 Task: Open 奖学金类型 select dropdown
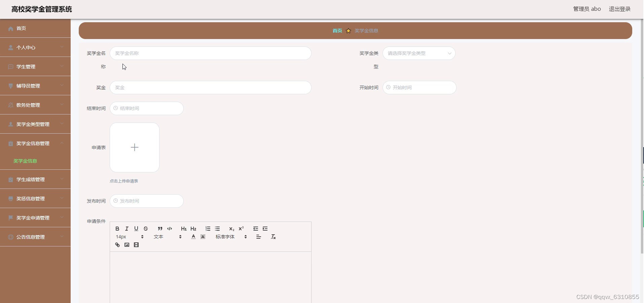pyautogui.click(x=419, y=53)
